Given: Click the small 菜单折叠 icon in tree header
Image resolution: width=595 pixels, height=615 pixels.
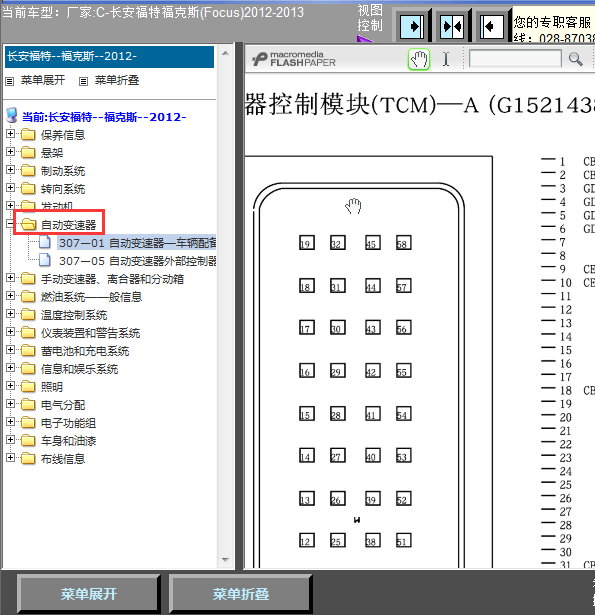Looking at the screenshot, I should [83, 81].
